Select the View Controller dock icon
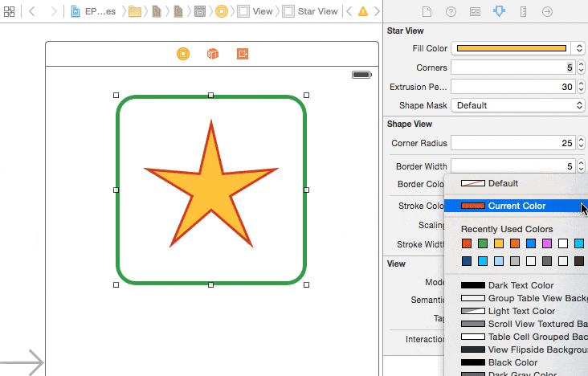The image size is (588, 376). 183,54
